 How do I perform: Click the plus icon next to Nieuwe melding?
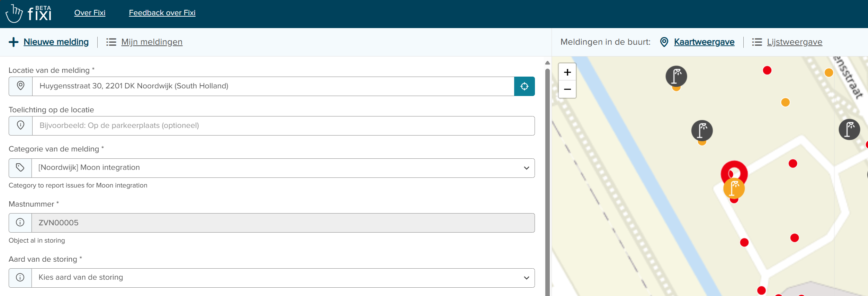14,42
